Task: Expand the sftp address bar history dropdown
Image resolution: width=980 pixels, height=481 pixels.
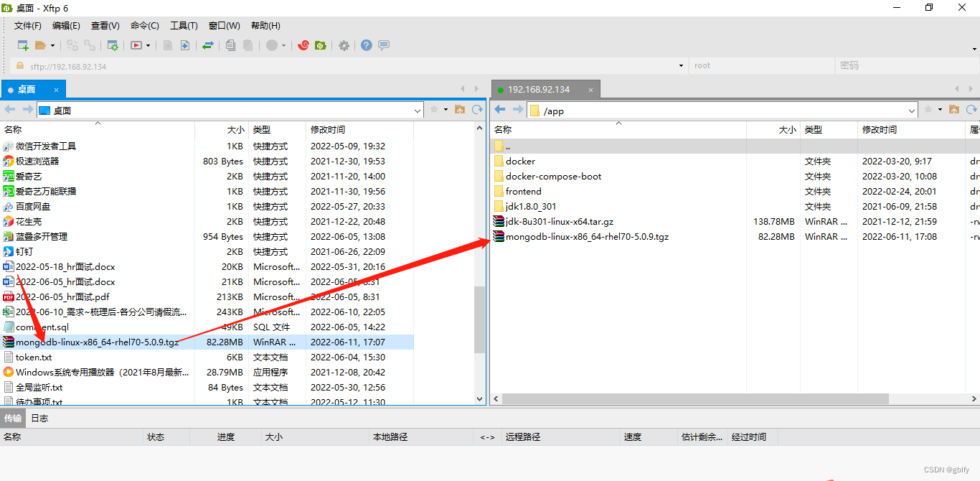Action: (x=681, y=65)
